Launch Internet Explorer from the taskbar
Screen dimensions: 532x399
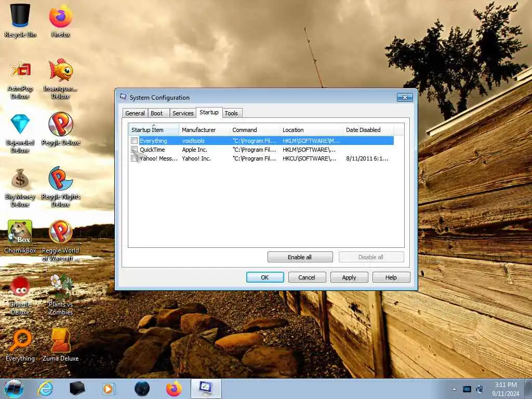tap(45, 389)
